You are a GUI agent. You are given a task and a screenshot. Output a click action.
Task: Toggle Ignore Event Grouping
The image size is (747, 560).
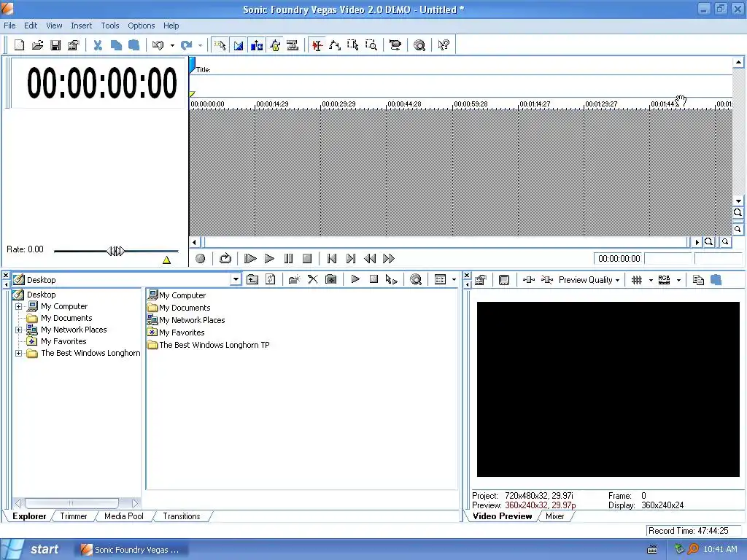point(293,45)
